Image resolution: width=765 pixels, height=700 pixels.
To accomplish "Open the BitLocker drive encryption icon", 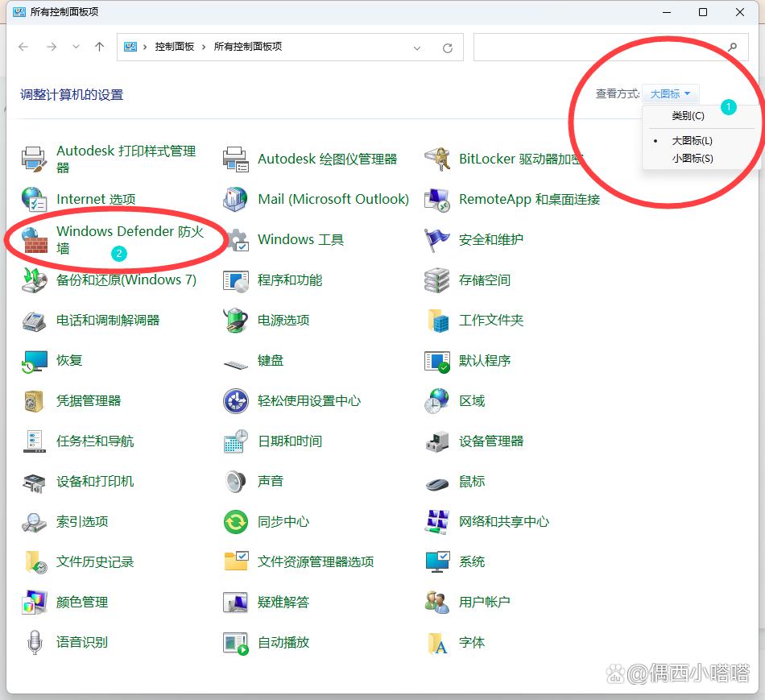I will tap(437, 159).
